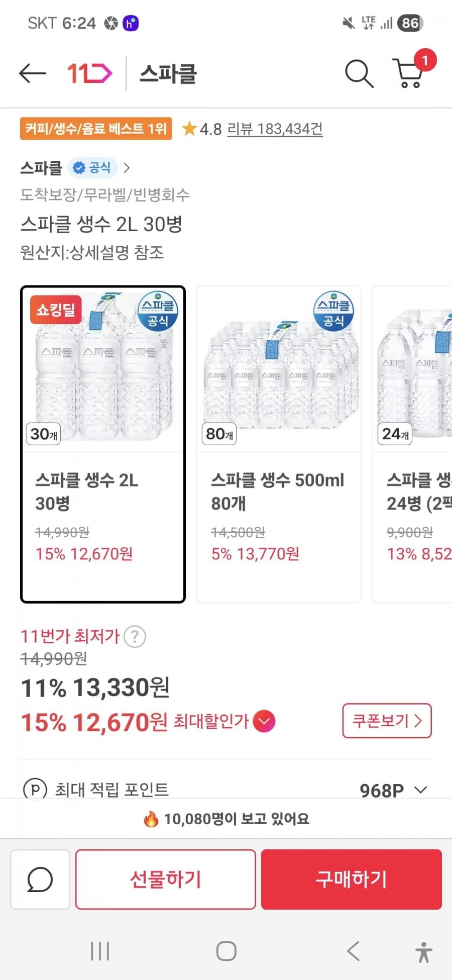This screenshot has width=452, height=980.
Task: Tap Android recent apps button
Action: tap(100, 951)
